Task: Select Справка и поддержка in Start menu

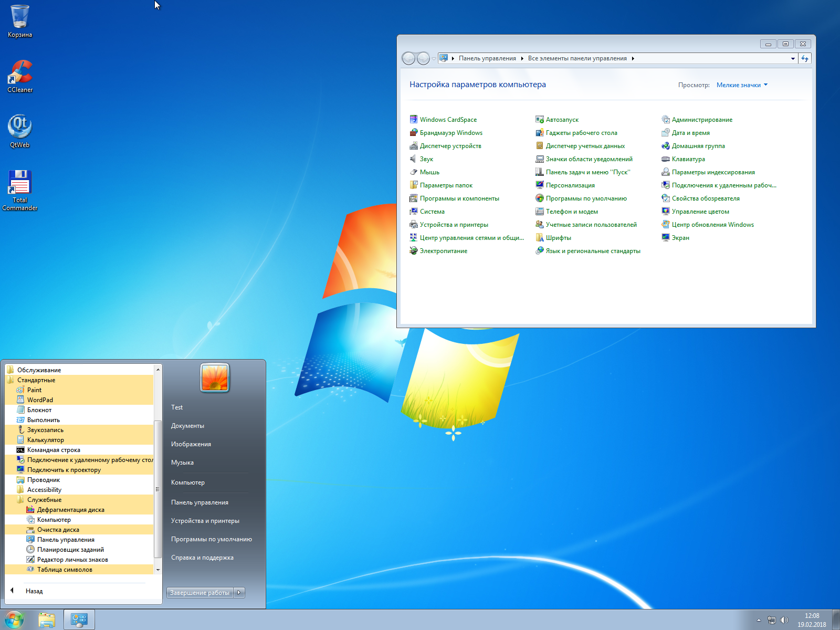Action: (x=202, y=558)
